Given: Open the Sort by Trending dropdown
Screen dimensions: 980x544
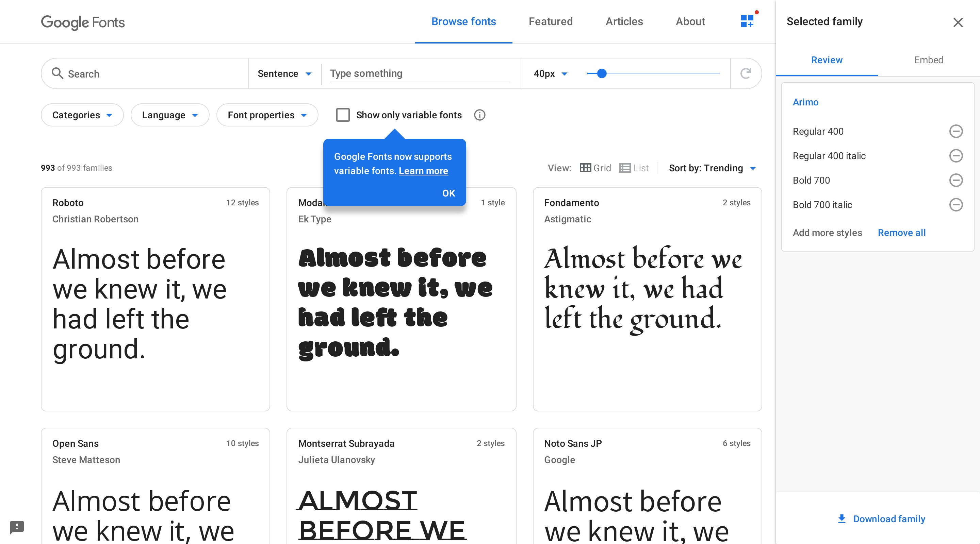Looking at the screenshot, I should point(712,168).
